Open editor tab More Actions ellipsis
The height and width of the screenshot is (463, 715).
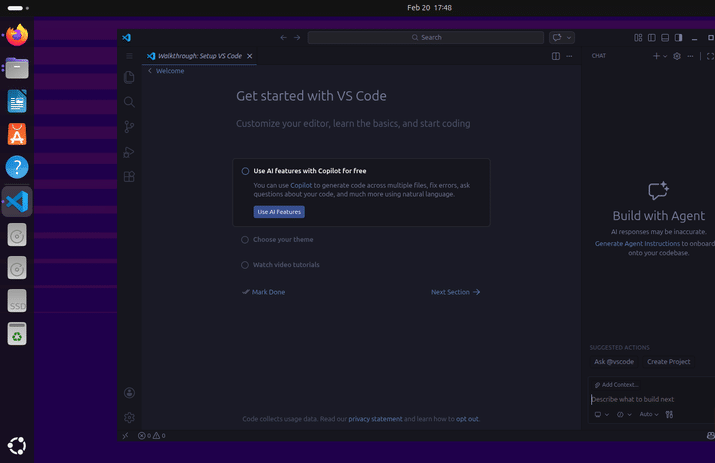(x=569, y=56)
